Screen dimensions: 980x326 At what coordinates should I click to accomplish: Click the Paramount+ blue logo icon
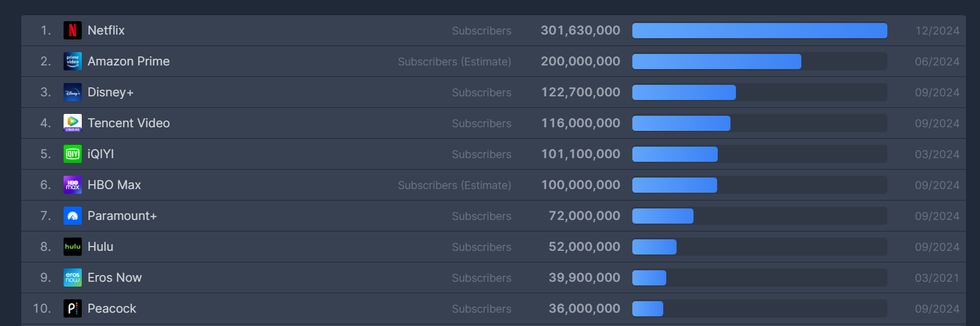click(x=73, y=216)
